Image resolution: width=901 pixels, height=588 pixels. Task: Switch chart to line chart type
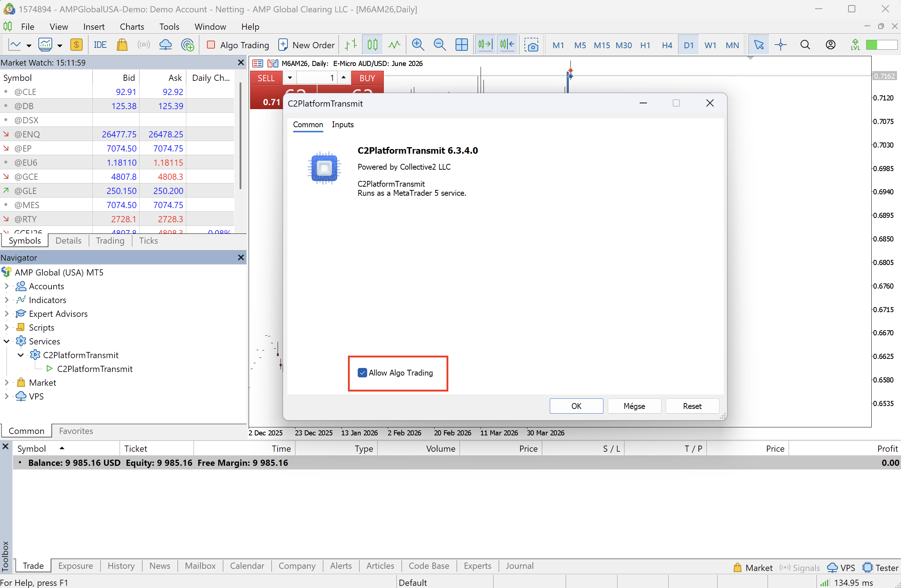point(394,45)
